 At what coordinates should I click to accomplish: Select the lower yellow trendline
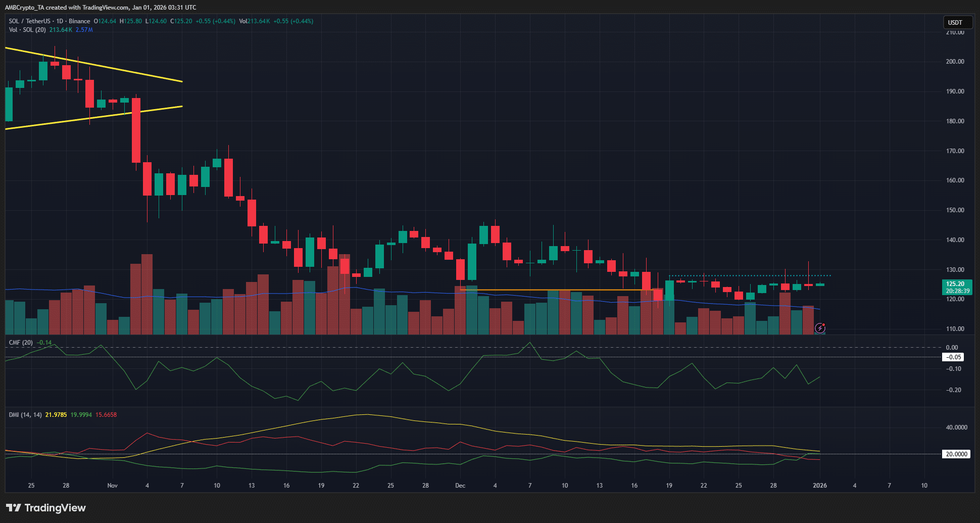(101, 116)
